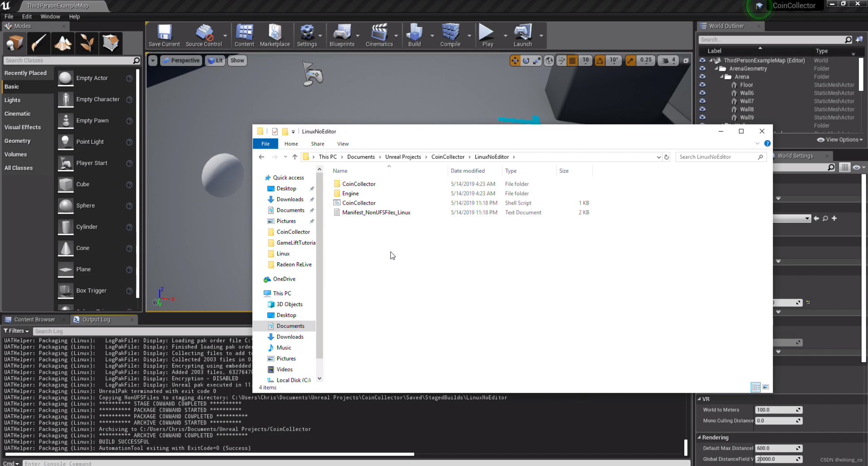Open the Share ribbon tab in Explorer
Viewport: 868px width, 466px height.
tap(317, 144)
